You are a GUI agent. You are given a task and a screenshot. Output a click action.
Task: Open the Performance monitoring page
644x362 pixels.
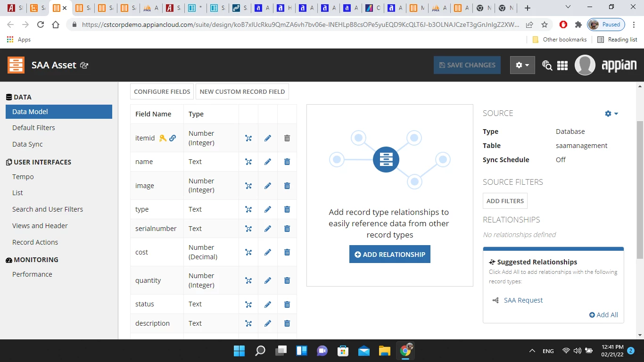point(32,274)
